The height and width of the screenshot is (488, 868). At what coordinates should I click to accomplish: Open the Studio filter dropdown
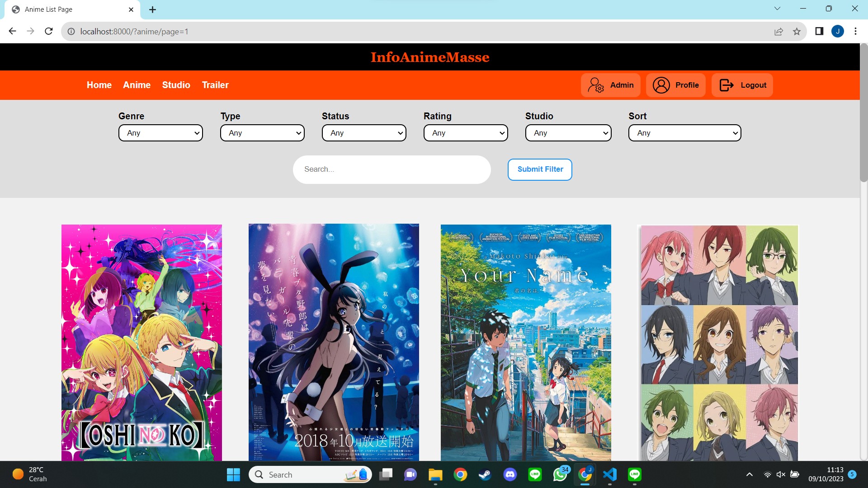(568, 133)
